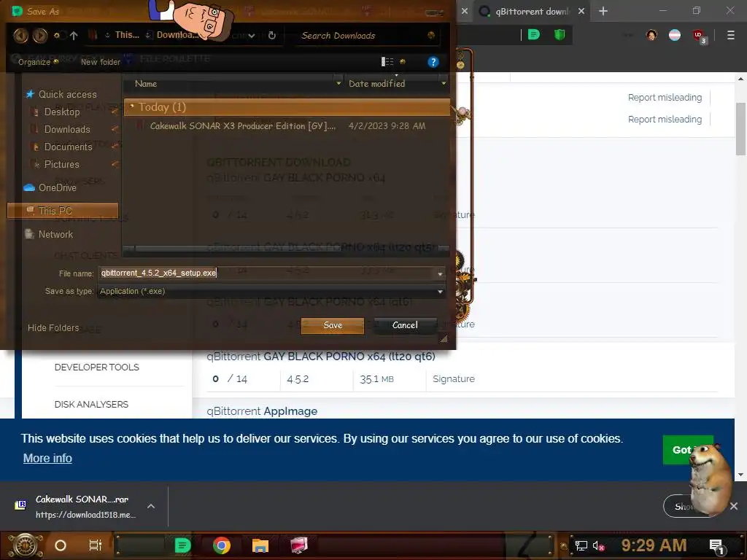Open the Organize menu

(38, 62)
